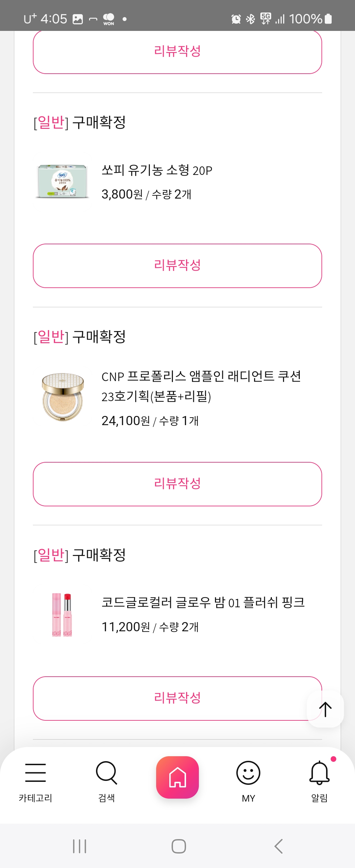Open notifications bell icon
The height and width of the screenshot is (868, 355).
point(319,772)
